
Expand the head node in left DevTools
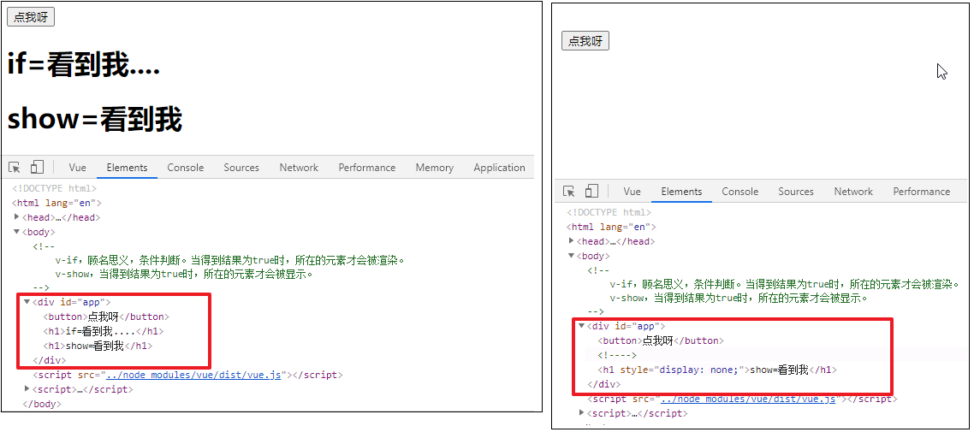tap(17, 216)
